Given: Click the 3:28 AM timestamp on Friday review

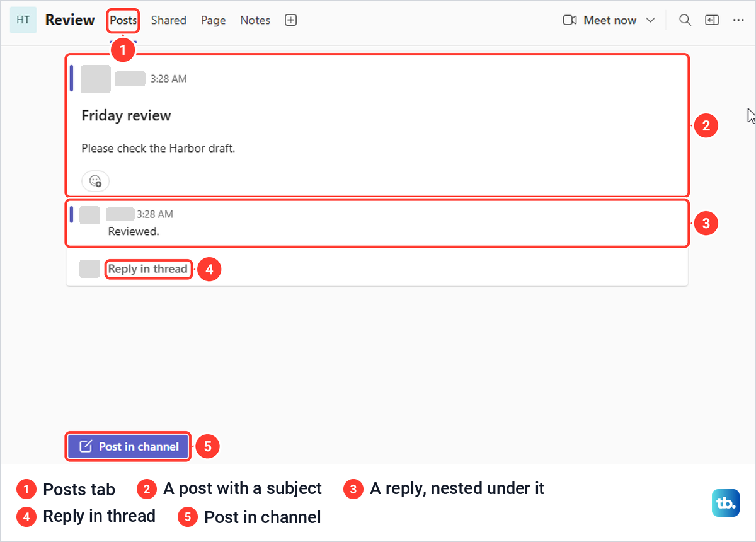Looking at the screenshot, I should tap(168, 79).
